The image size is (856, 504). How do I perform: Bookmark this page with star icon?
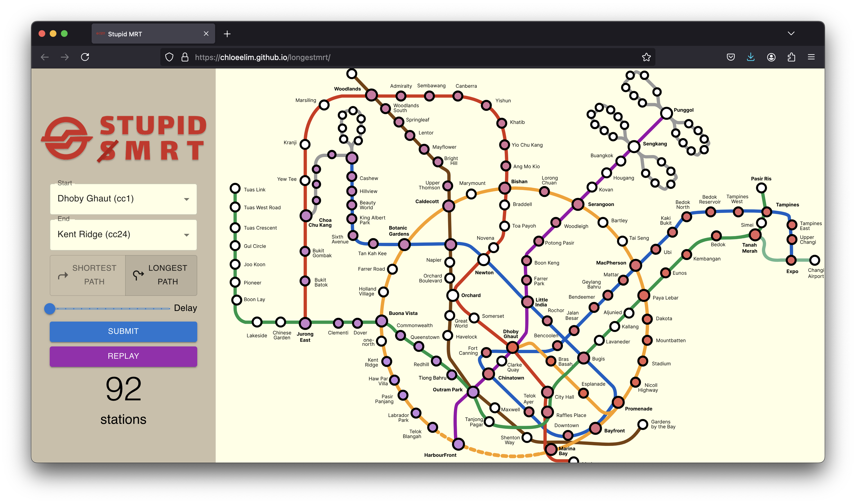pos(646,57)
